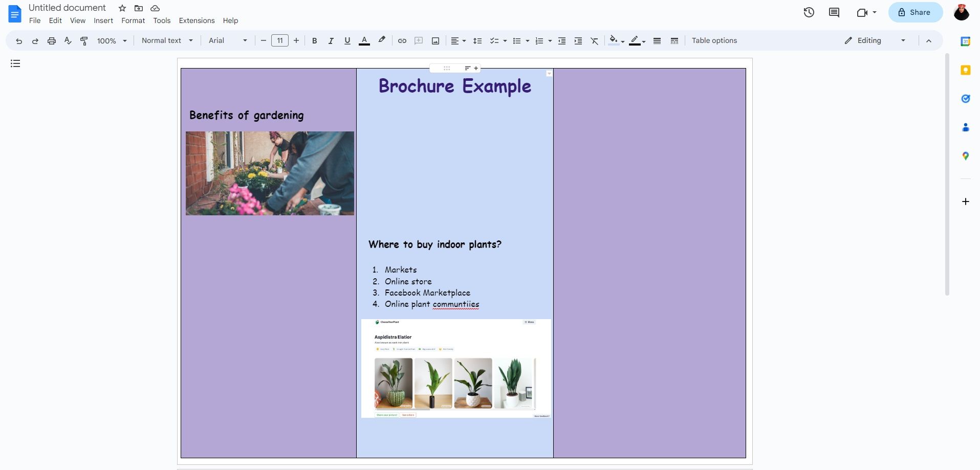The height and width of the screenshot is (470, 980).
Task: Open the video call options dropdown
Action: [875, 12]
